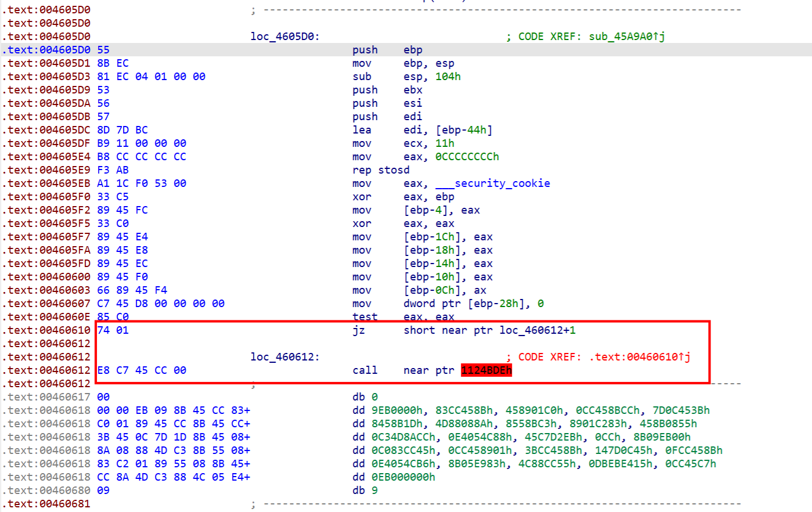Viewport: 812px width, 512px height.
Task: Click bytes A1 1C F0 53 00
Action: [142, 183]
